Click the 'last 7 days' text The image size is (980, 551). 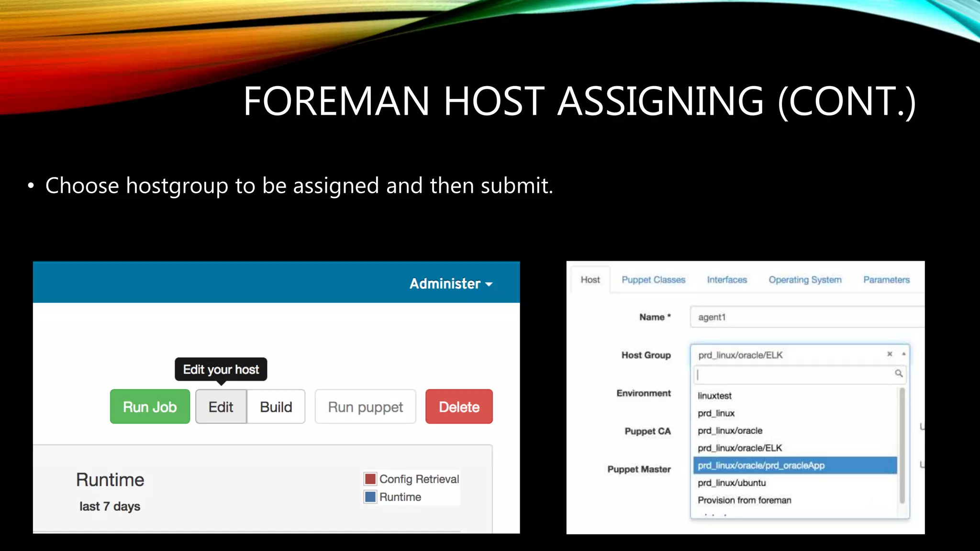(110, 506)
